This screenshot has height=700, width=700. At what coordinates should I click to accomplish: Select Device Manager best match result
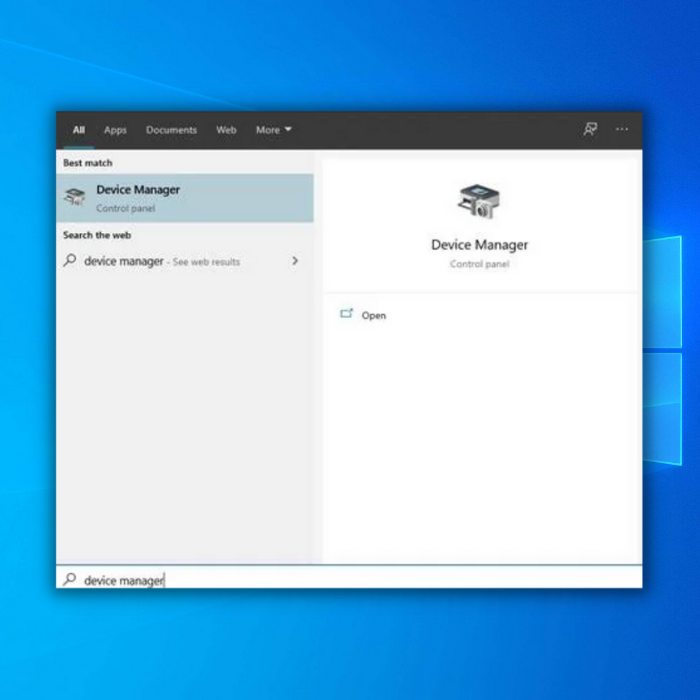coord(185,198)
